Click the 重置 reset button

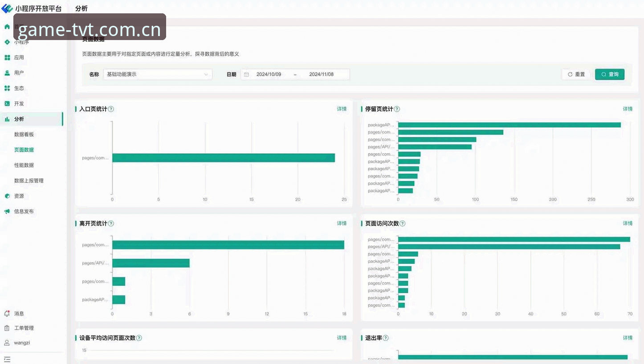(576, 74)
